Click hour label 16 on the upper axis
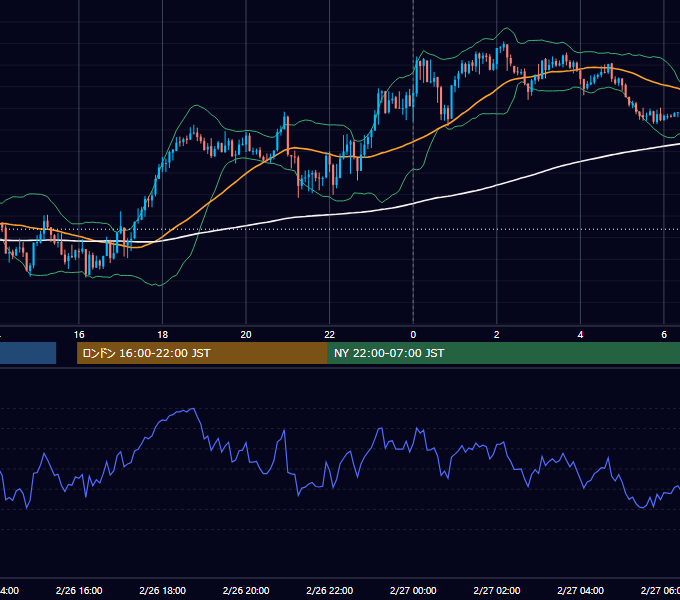 click(x=79, y=335)
